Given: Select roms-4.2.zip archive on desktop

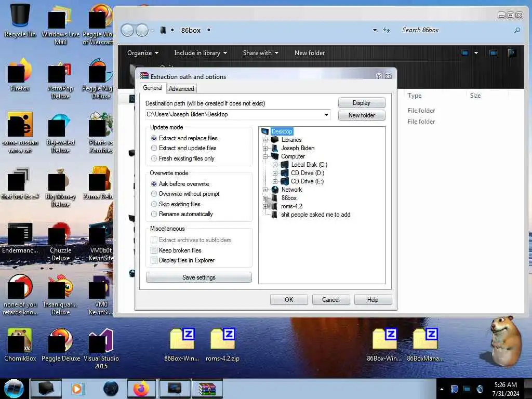Looking at the screenshot, I should click(x=222, y=344).
